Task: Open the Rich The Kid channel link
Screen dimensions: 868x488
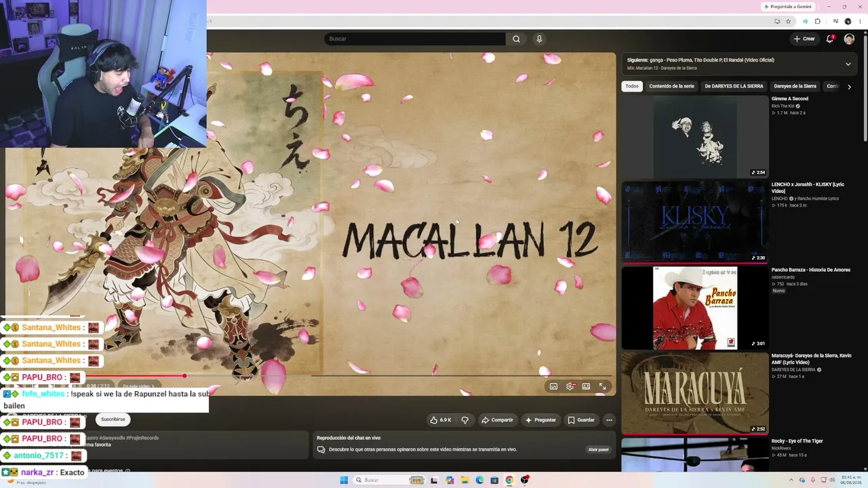Action: (783, 106)
